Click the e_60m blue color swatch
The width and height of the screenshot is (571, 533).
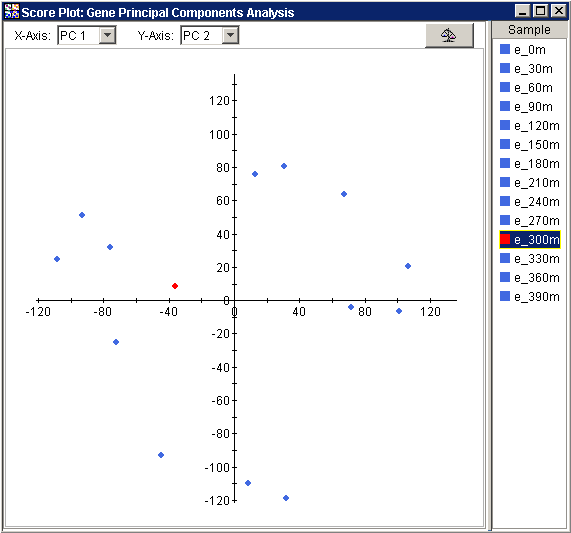pos(505,87)
